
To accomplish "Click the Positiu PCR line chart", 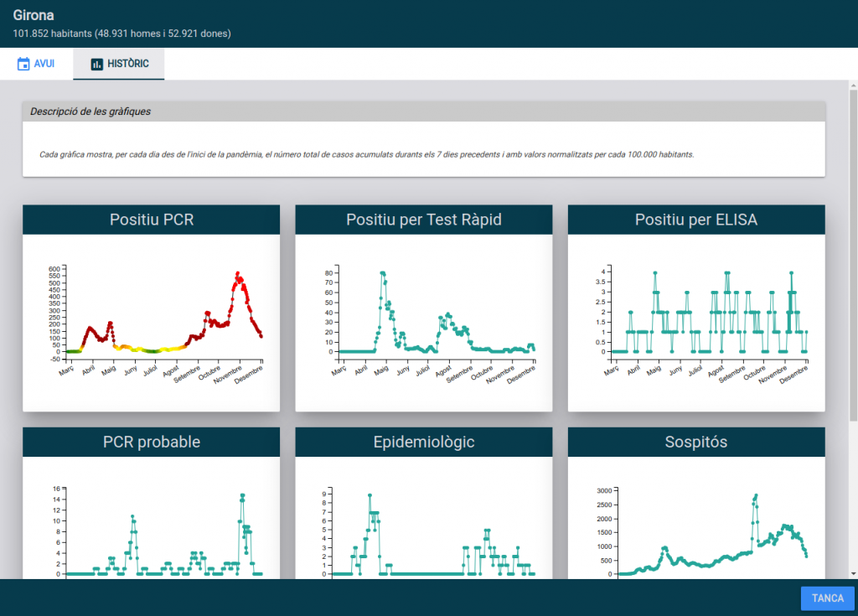I will pyautogui.click(x=155, y=324).
